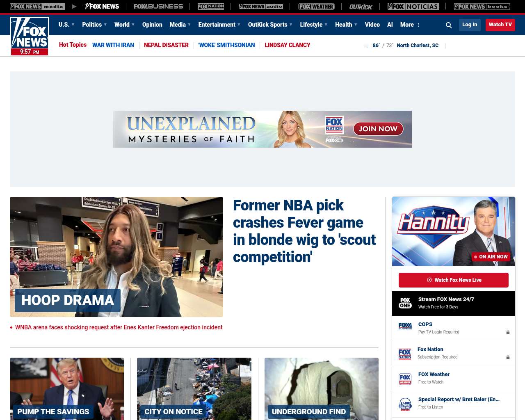Open the search magnifier icon
The image size is (525, 420).
click(449, 25)
